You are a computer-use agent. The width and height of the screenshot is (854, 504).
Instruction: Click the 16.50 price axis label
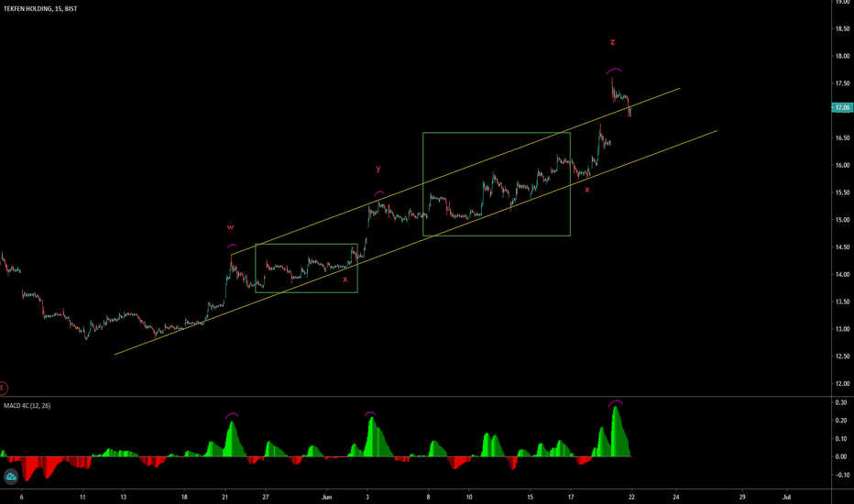coord(842,138)
